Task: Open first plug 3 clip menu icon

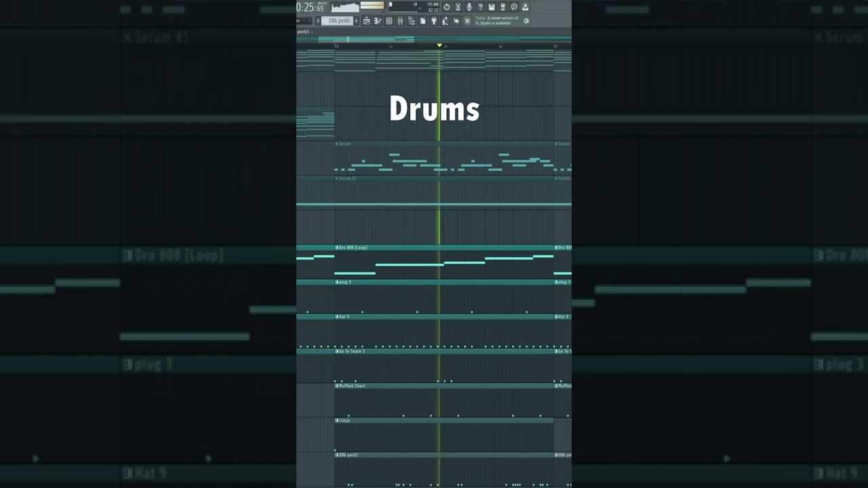Action: 336,282
